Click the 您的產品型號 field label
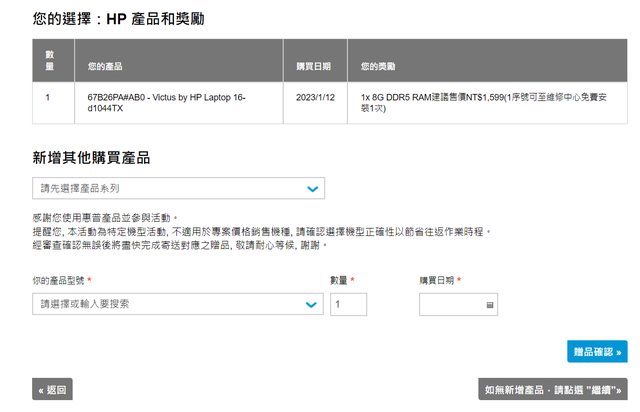 (62, 280)
